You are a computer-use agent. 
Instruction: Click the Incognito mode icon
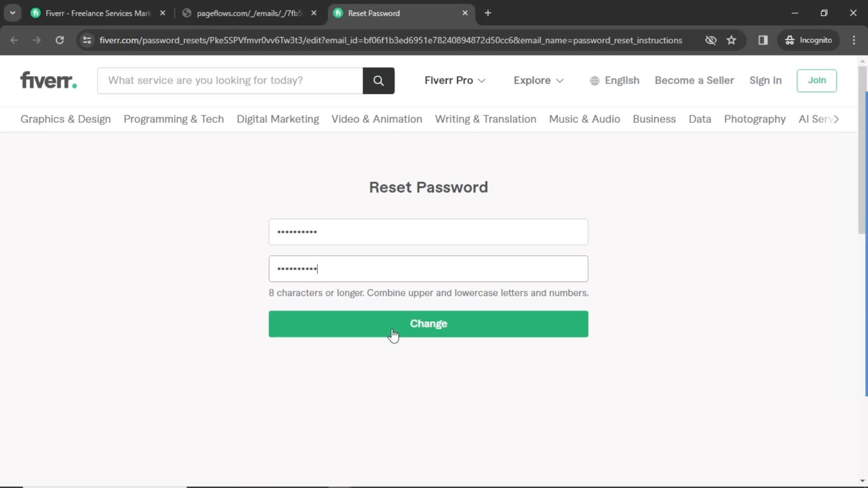tap(789, 40)
